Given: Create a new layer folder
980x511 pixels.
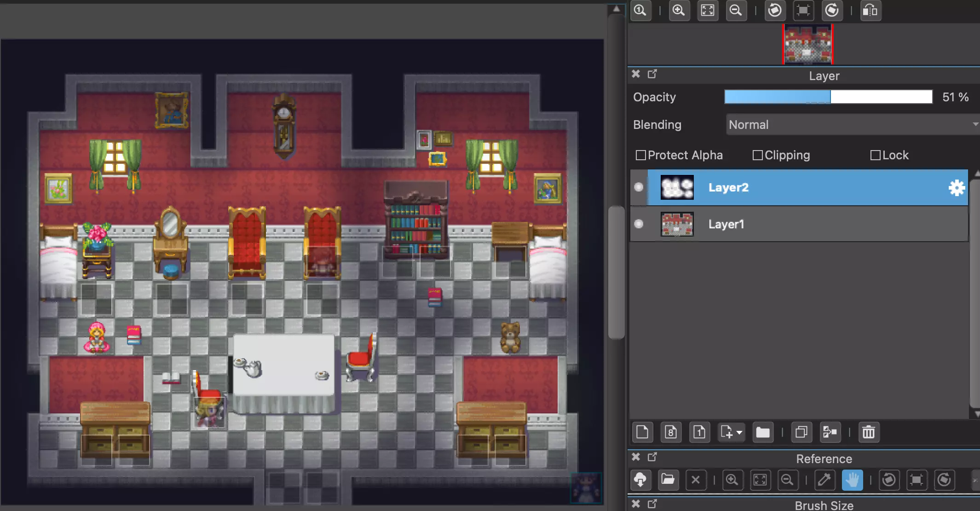Looking at the screenshot, I should [x=762, y=432].
